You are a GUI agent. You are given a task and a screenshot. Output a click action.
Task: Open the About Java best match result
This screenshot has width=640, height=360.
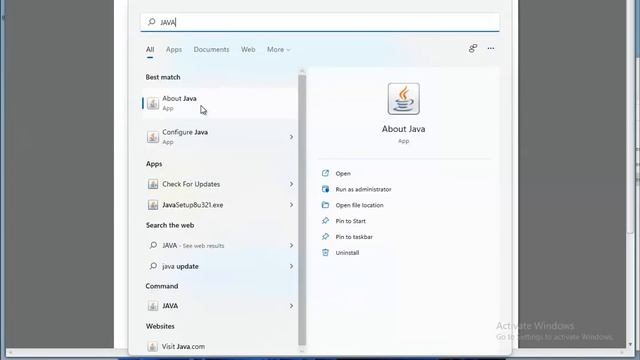220,103
